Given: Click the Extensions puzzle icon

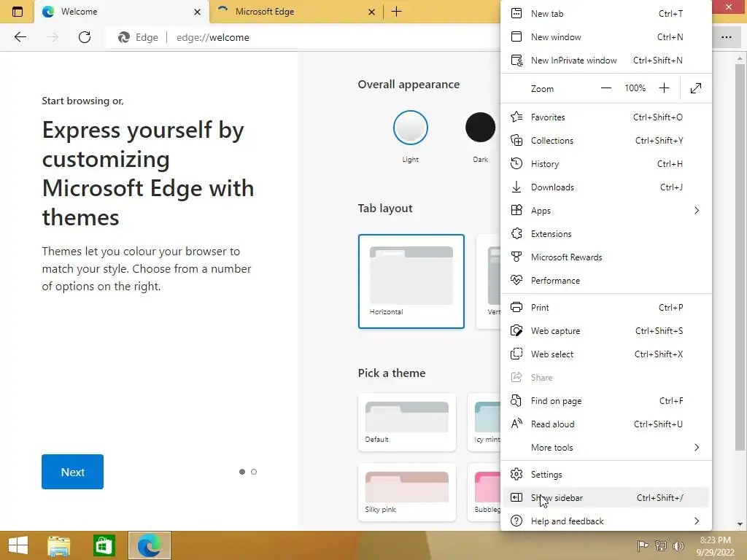Looking at the screenshot, I should [x=516, y=233].
